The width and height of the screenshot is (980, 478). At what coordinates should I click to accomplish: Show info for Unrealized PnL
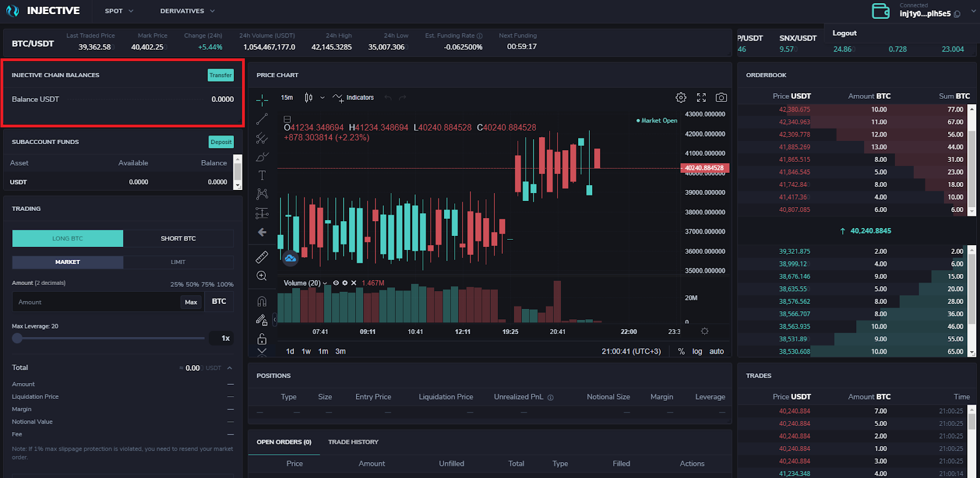(551, 397)
